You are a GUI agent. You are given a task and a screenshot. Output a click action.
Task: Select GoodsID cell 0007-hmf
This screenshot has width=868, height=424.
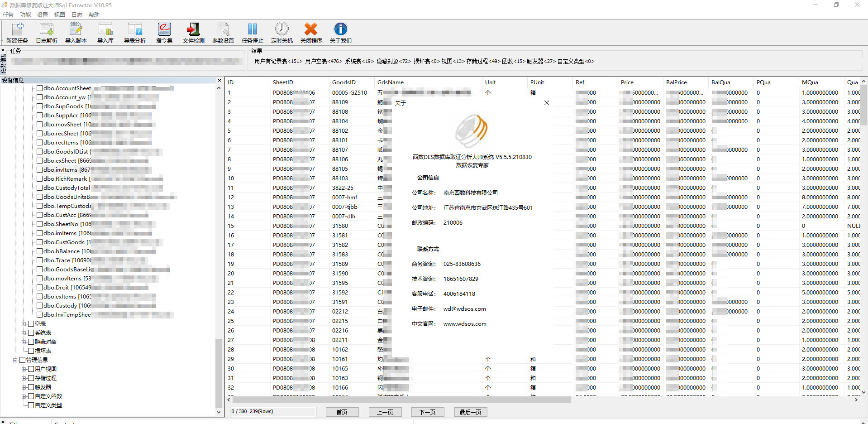(345, 198)
